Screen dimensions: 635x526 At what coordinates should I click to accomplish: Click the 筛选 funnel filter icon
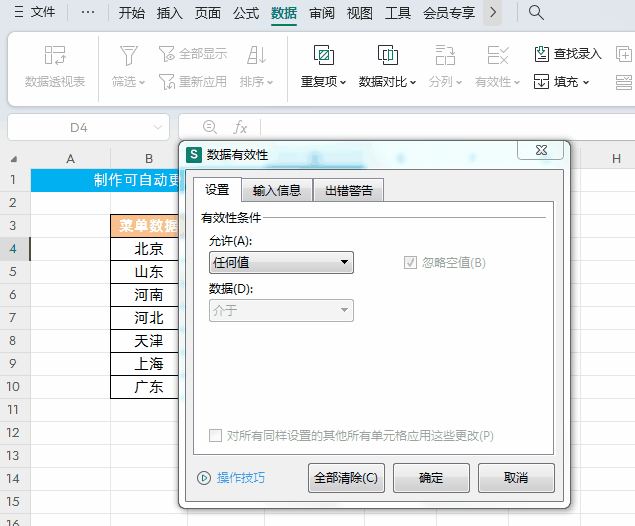tap(129, 55)
